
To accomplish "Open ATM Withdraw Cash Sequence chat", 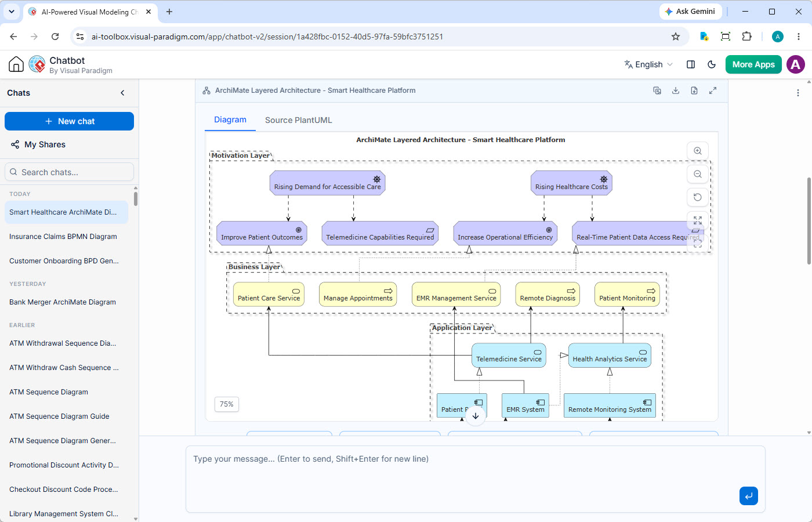I will tap(66, 368).
